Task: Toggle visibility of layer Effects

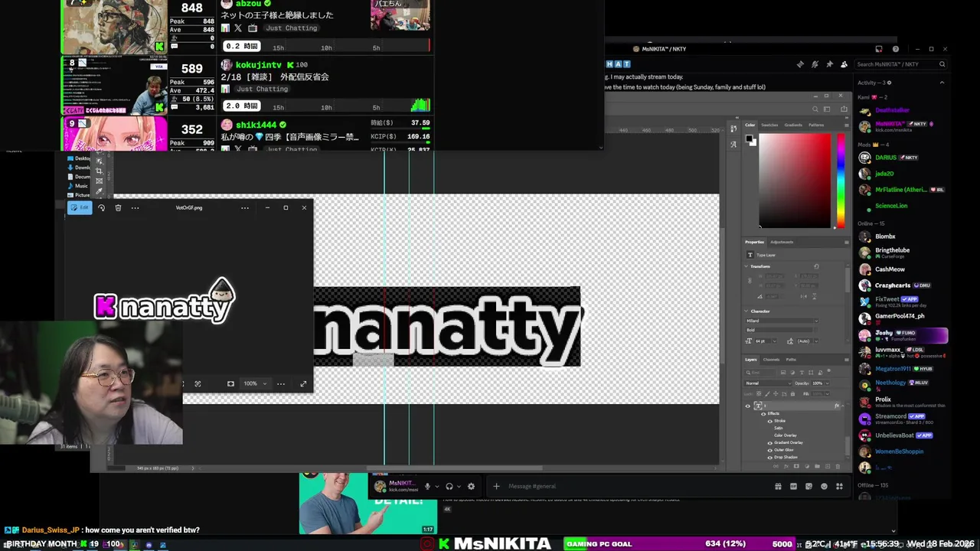Action: coord(763,413)
